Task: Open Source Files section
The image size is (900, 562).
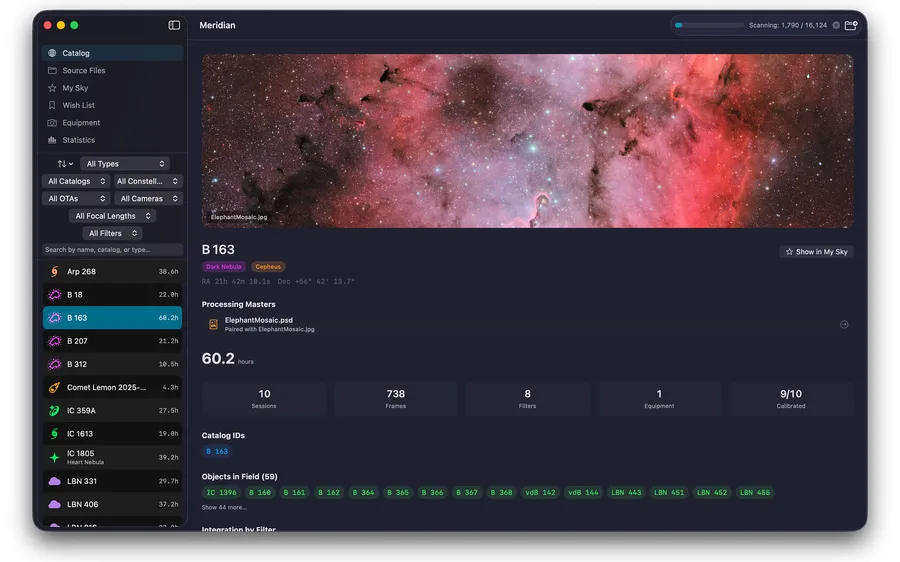Action: (112, 71)
